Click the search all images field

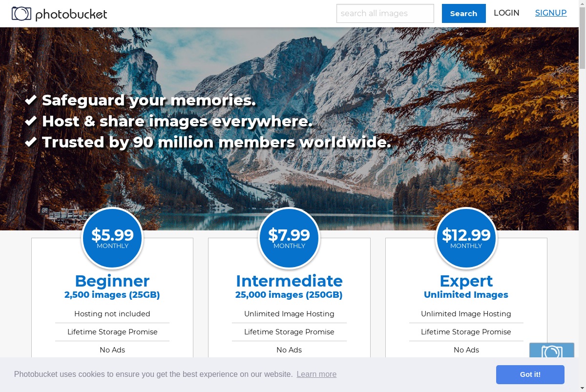[385, 14]
